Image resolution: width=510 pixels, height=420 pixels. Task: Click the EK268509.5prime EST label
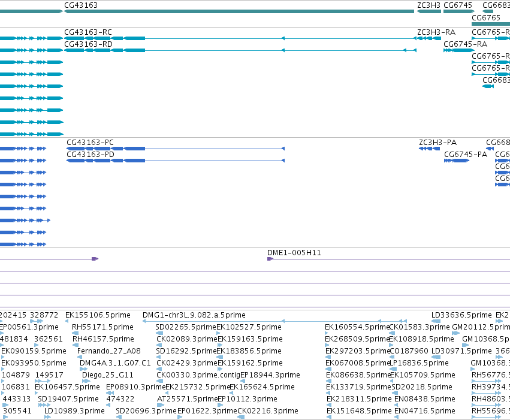[357, 339]
